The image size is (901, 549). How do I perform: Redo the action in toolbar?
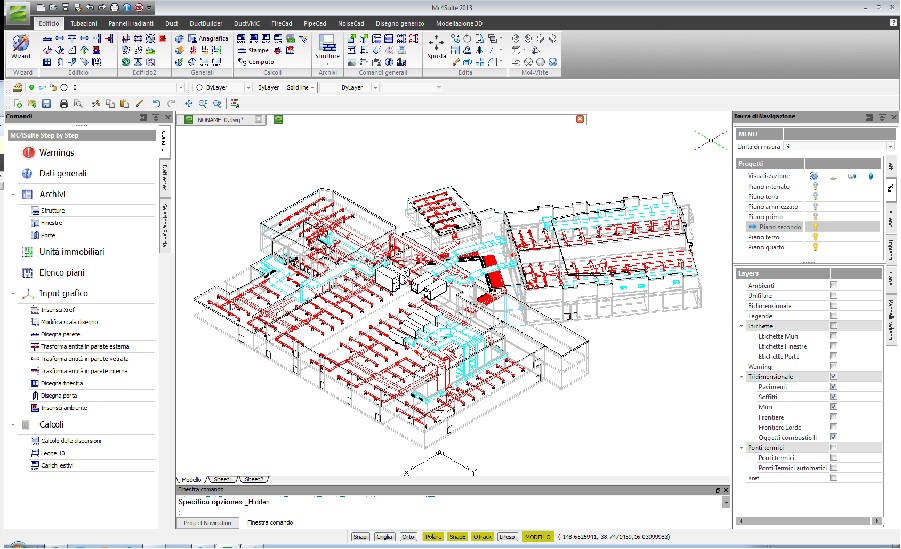point(171,103)
